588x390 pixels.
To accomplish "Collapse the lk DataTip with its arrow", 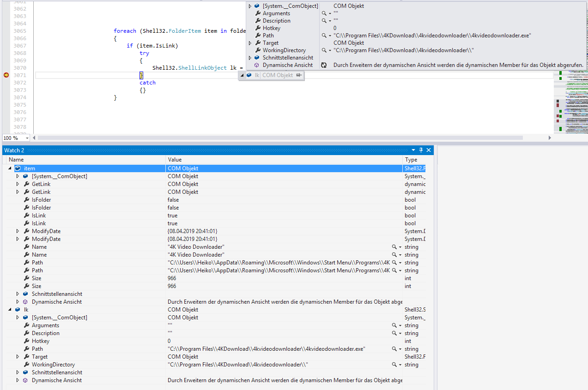I will [242, 75].
